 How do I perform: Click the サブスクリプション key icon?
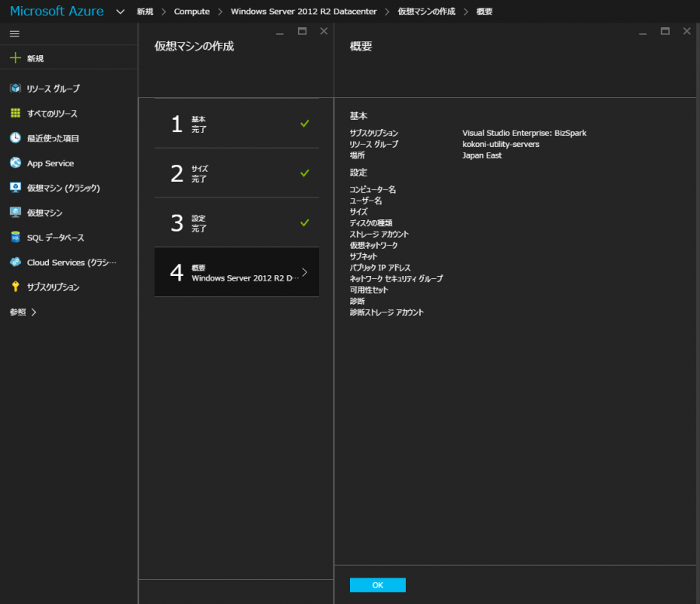click(16, 286)
